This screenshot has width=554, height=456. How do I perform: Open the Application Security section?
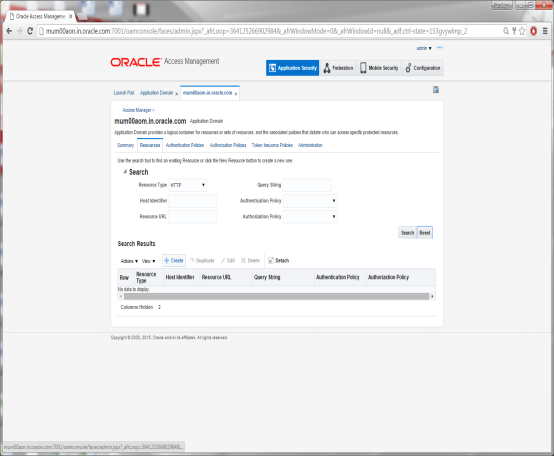pyautogui.click(x=292, y=68)
